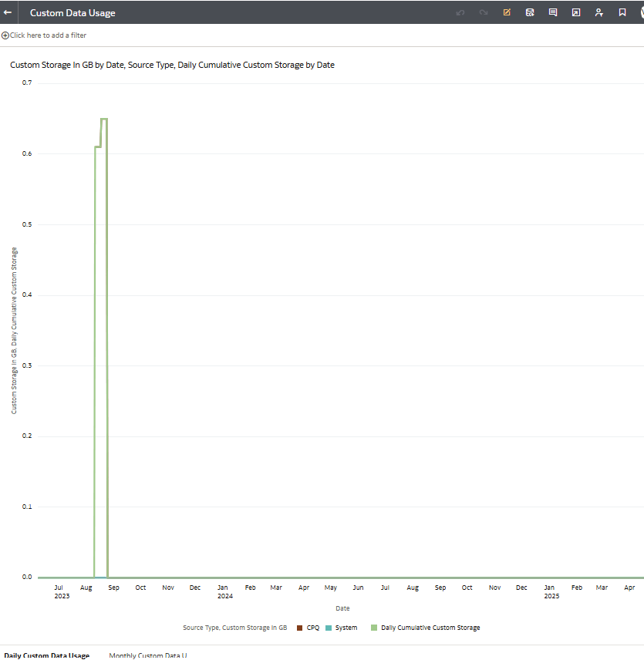644x660 pixels.
Task: Select the Edit workbook pencil icon
Action: pos(507,12)
